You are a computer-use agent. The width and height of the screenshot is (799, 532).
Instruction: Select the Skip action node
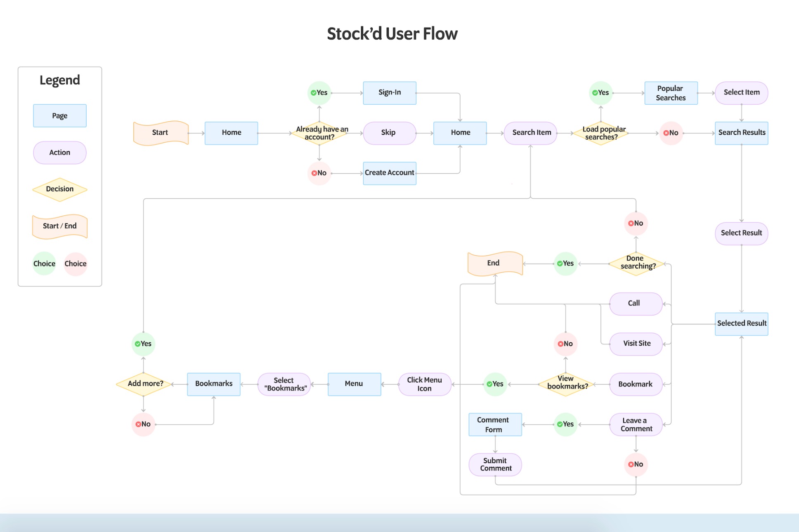[x=389, y=133]
